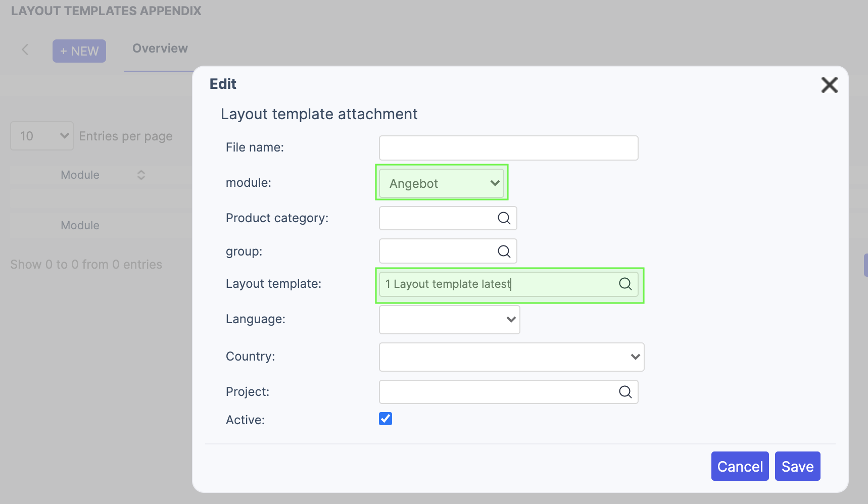
Task: Click the Product category input field
Action: click(x=437, y=218)
